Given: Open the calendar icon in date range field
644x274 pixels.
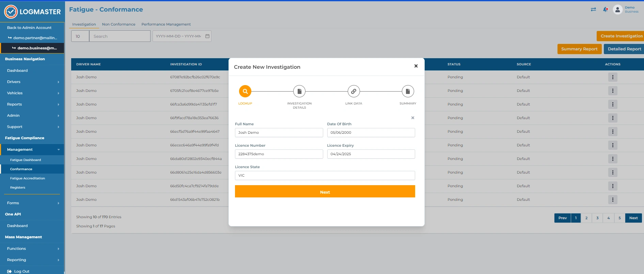Looking at the screenshot, I should [x=207, y=36].
